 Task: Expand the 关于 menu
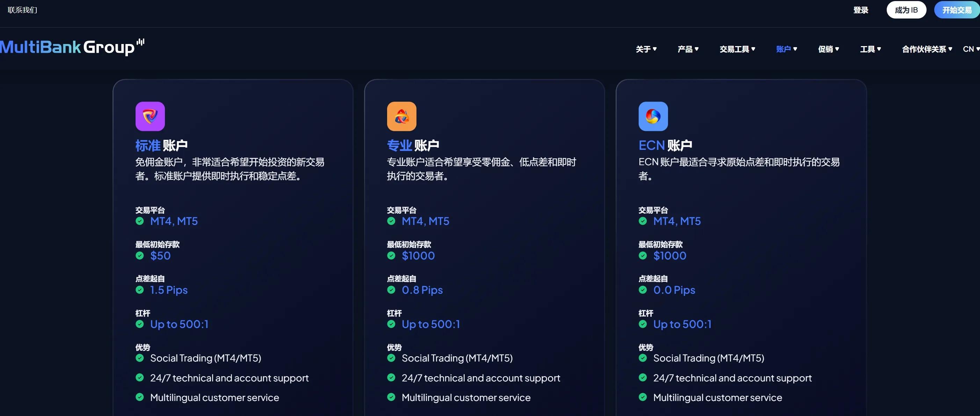coord(646,49)
